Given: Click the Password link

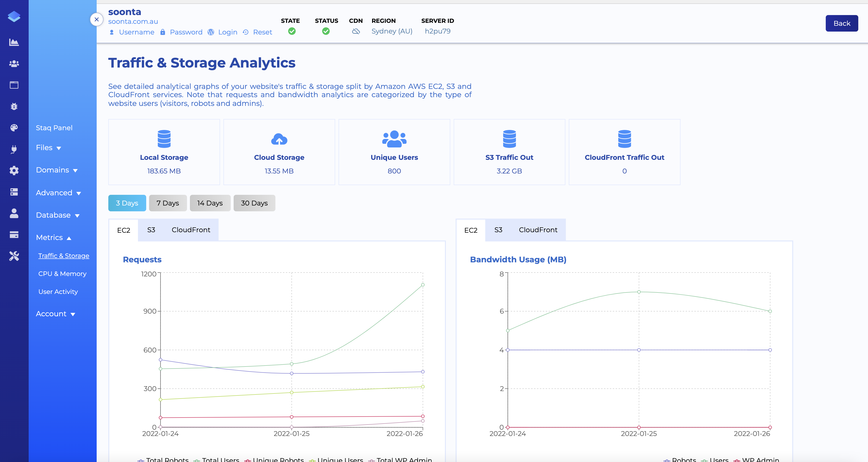Looking at the screenshot, I should 186,32.
